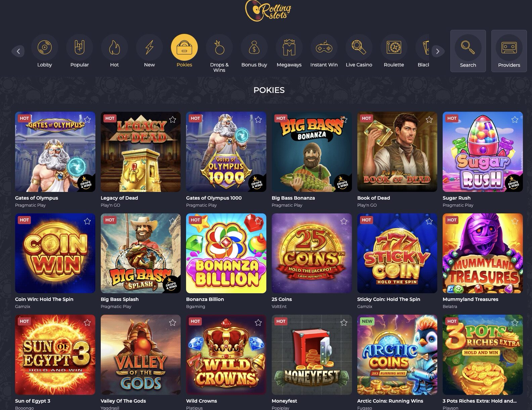
Task: Open the Lobby vinyl record icon
Action: click(45, 47)
